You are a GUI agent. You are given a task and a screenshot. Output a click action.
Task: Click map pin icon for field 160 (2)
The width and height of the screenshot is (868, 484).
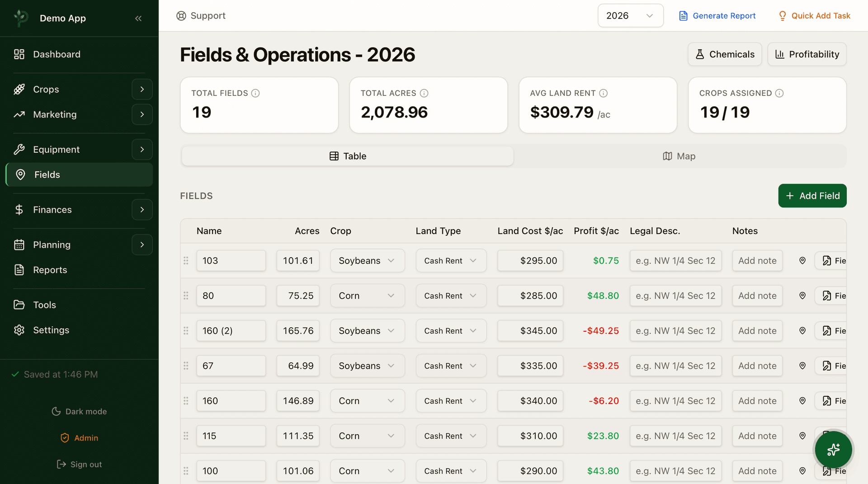[802, 331]
